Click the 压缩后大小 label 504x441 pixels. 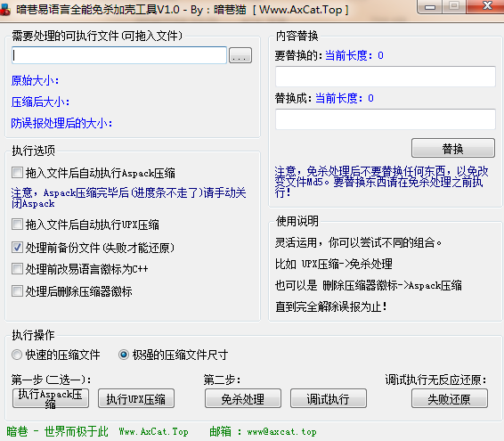40,102
